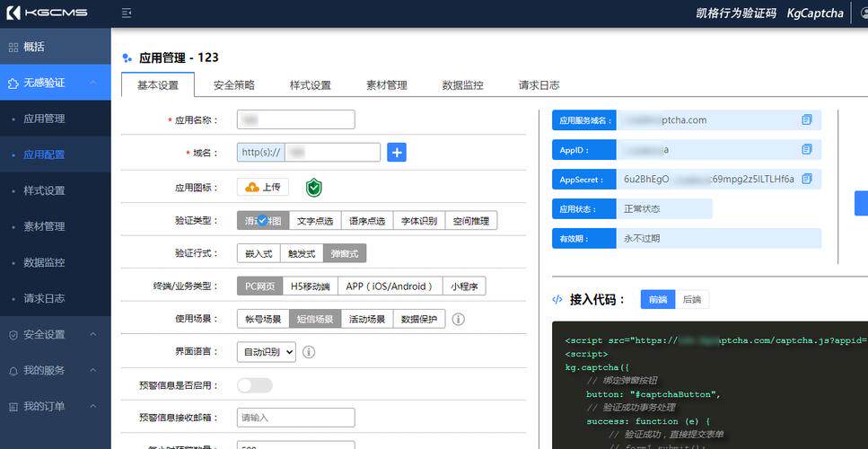Open the 数据监控 tab

pyautogui.click(x=462, y=85)
